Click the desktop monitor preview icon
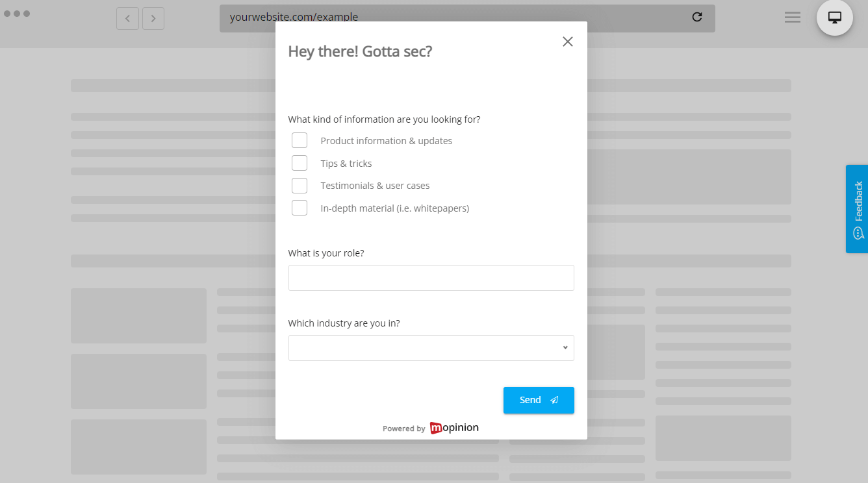Image resolution: width=868 pixels, height=483 pixels. point(834,17)
